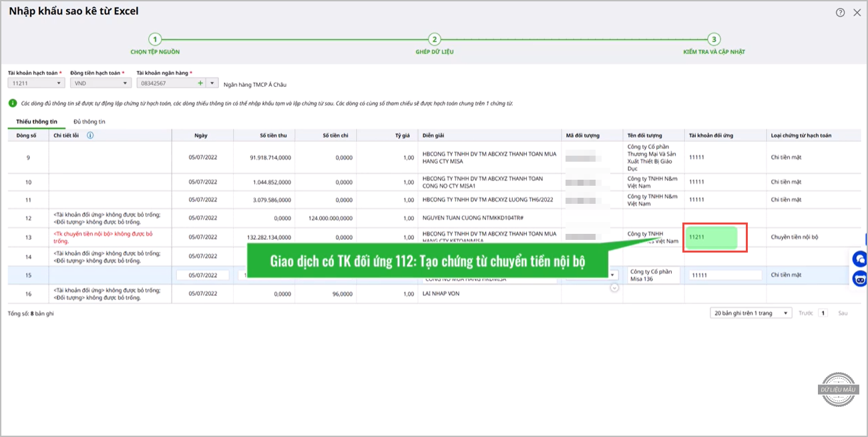This screenshot has width=868, height=437.
Task: Close the Excel statement import dialog
Action: pyautogui.click(x=857, y=12)
